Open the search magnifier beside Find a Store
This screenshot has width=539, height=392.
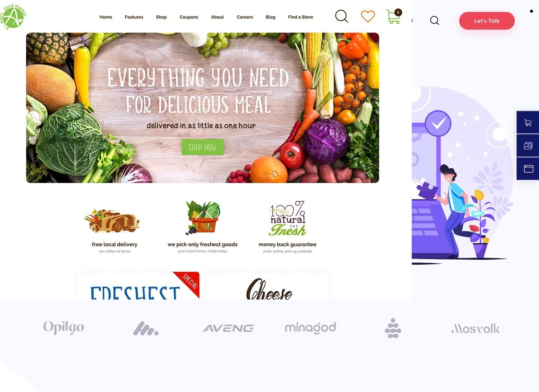pyautogui.click(x=341, y=16)
